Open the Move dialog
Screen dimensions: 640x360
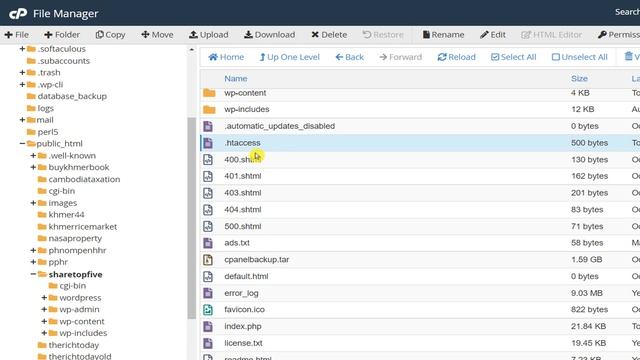tap(157, 35)
